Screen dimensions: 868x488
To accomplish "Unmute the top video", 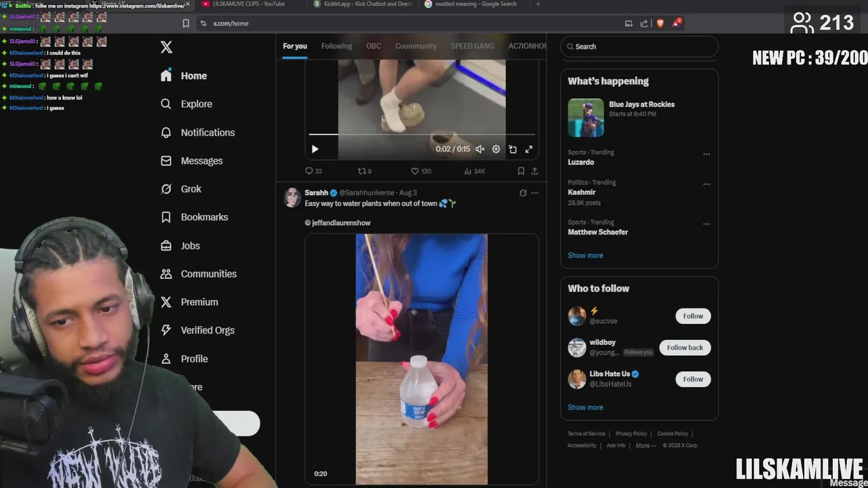I will pyautogui.click(x=479, y=149).
